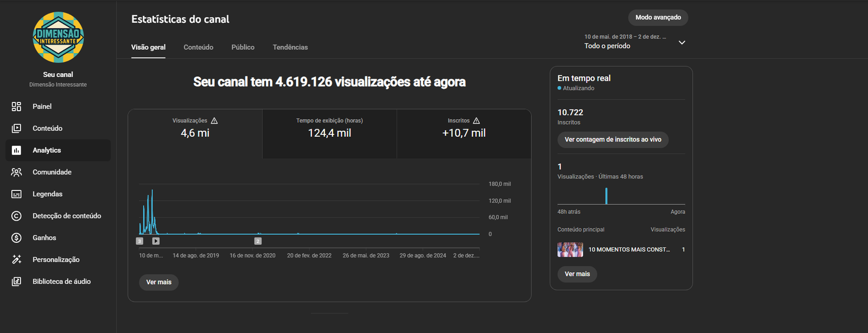Click the video play marker on chart timeline
This screenshot has height=333, width=868.
[156, 241]
